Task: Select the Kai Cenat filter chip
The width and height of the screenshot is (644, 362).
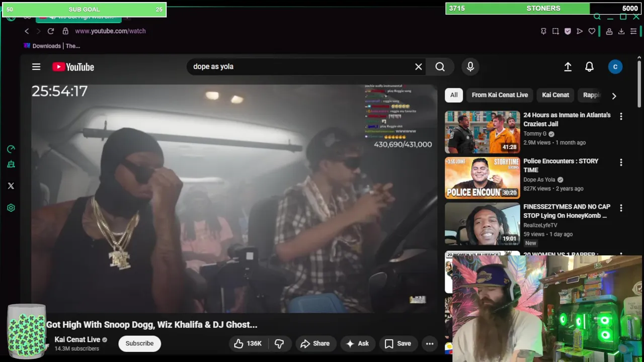Action: point(555,95)
